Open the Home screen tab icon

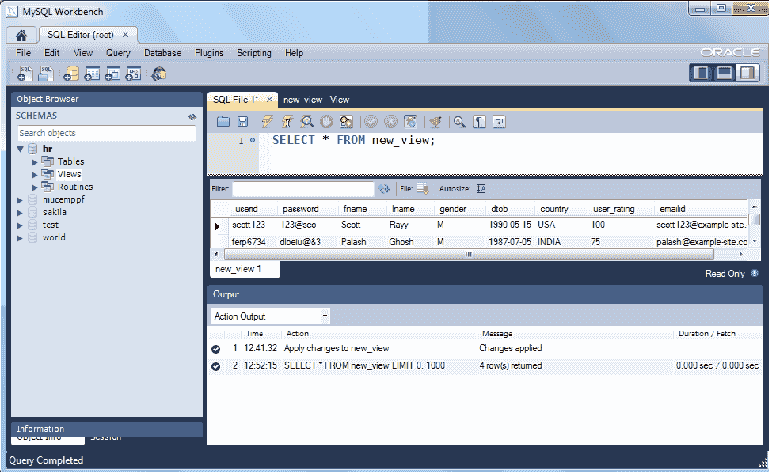click(x=21, y=35)
